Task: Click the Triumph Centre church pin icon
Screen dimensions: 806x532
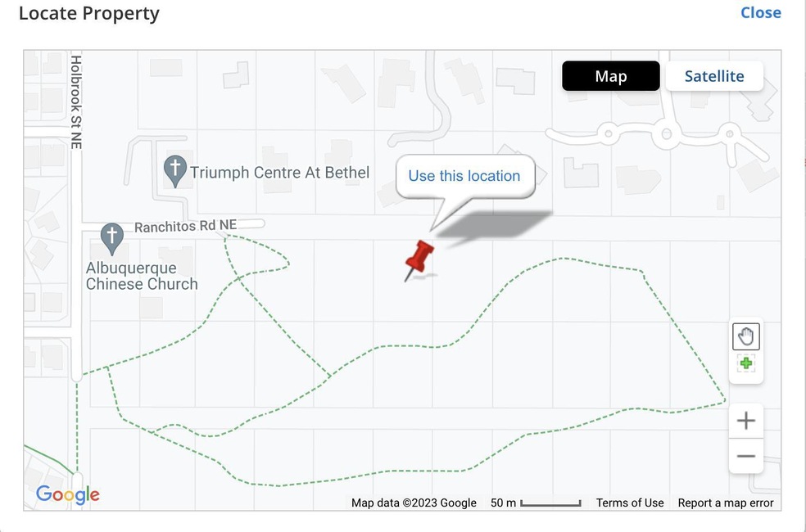Action: 174,171
